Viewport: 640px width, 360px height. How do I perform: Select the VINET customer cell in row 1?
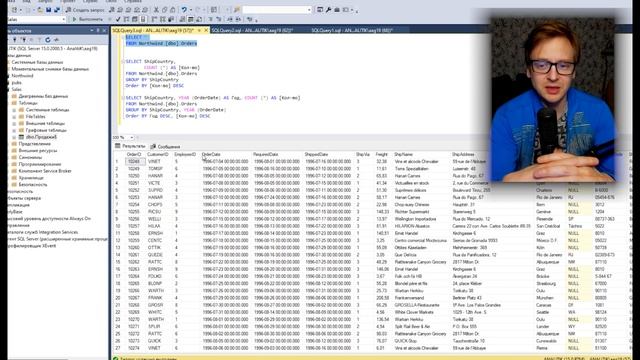pyautogui.click(x=154, y=162)
